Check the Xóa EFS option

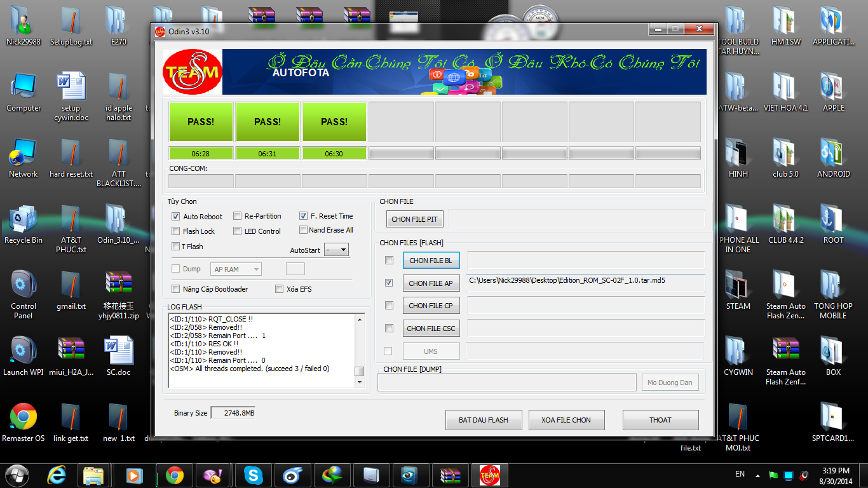pos(280,289)
